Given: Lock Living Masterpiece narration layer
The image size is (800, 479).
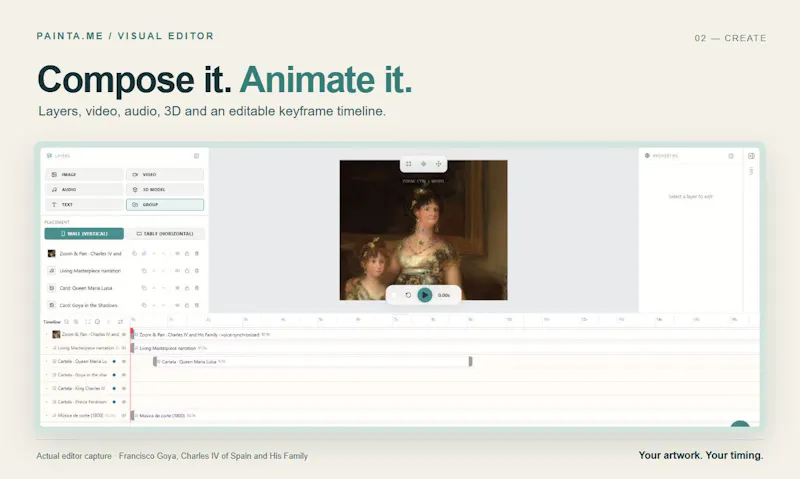Looking at the screenshot, I should click(187, 271).
